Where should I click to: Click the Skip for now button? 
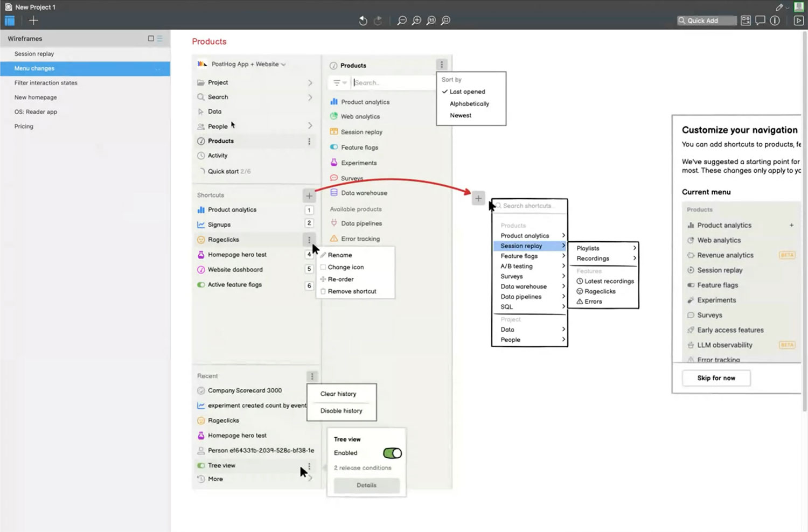716,378
